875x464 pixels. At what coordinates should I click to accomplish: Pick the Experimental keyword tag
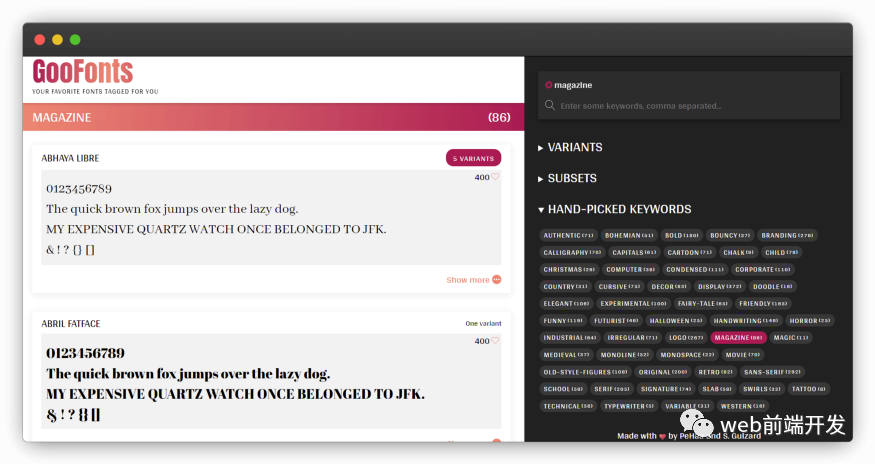[633, 303]
